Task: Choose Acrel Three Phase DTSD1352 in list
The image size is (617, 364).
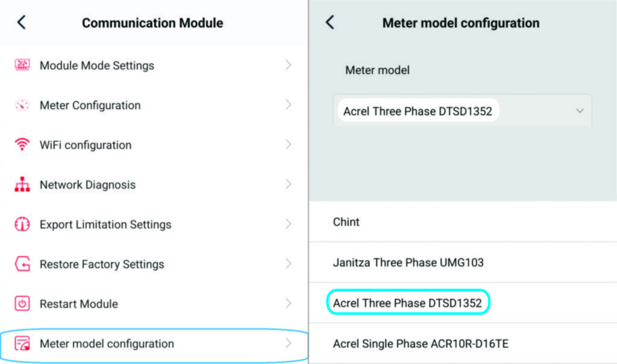Action: coord(463,303)
